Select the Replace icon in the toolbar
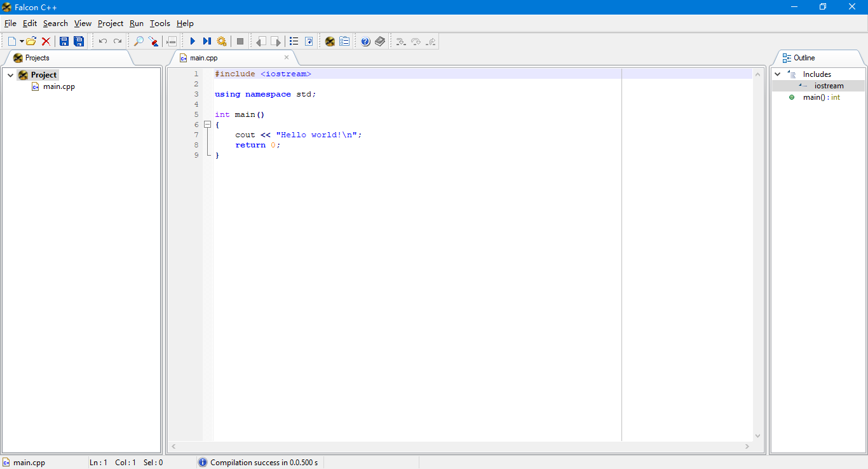The width and height of the screenshot is (868, 469). [153, 41]
